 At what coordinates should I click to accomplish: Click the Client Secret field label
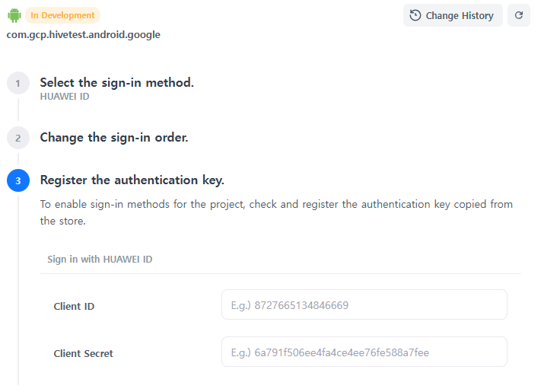pyautogui.click(x=83, y=354)
